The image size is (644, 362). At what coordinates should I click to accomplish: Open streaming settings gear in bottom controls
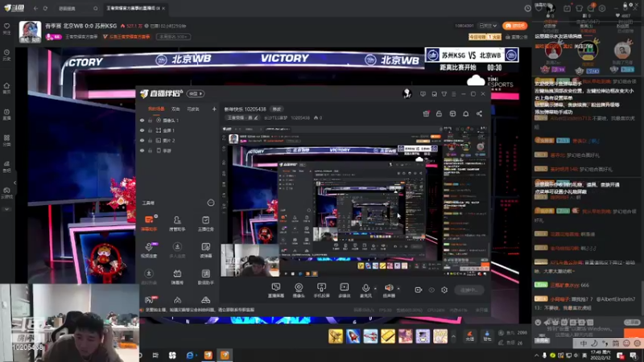click(x=444, y=290)
